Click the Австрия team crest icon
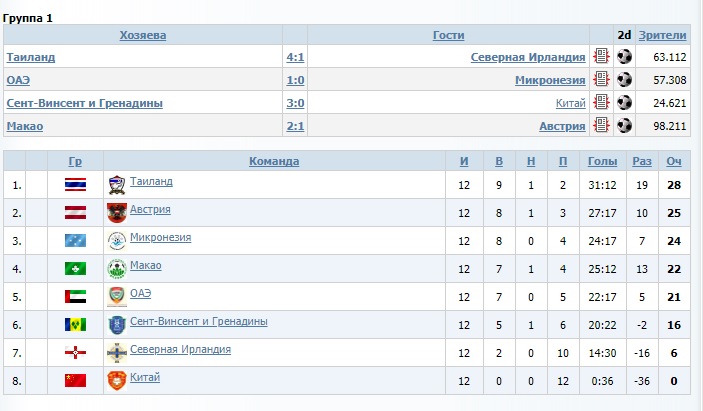This screenshot has width=703, height=411. click(x=116, y=212)
